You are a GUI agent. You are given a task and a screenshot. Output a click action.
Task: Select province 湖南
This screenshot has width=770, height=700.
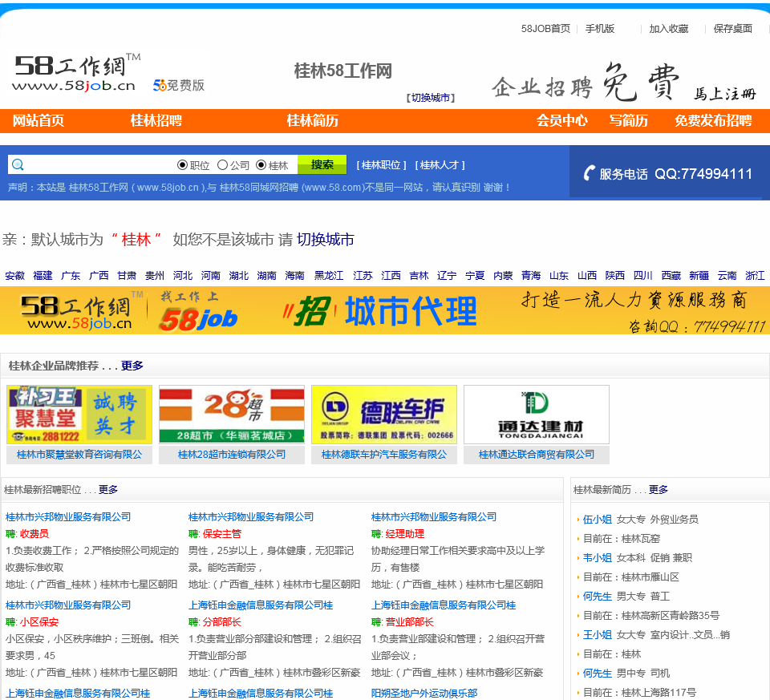[x=266, y=275]
